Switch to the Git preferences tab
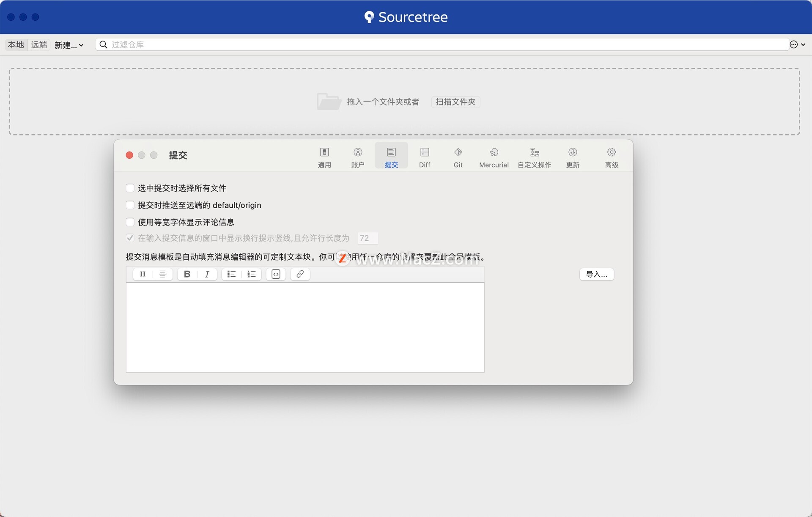 point(458,157)
